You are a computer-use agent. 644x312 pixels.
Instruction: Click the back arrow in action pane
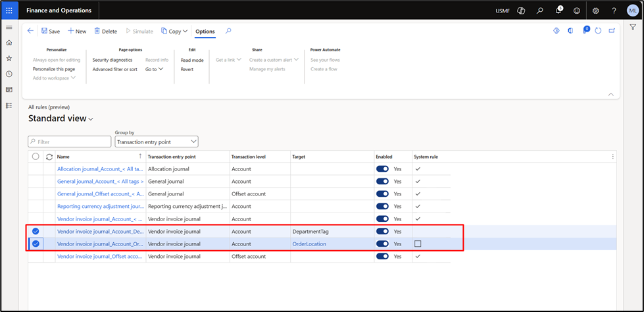pos(30,31)
